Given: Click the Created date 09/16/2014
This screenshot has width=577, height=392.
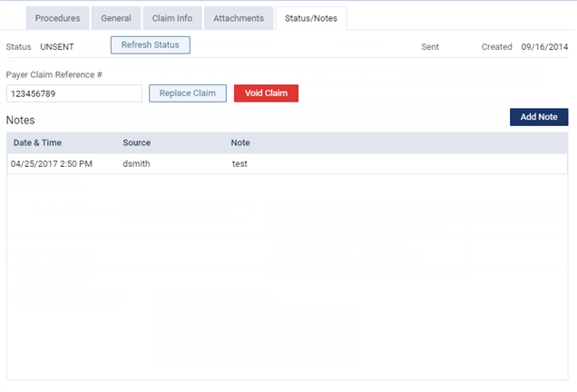Looking at the screenshot, I should coord(544,45).
